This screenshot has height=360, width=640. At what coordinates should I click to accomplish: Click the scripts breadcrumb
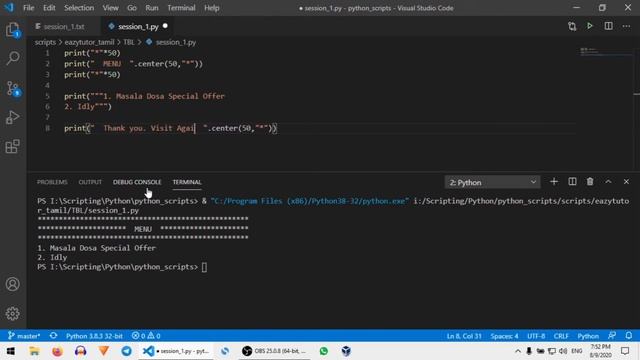[45, 42]
